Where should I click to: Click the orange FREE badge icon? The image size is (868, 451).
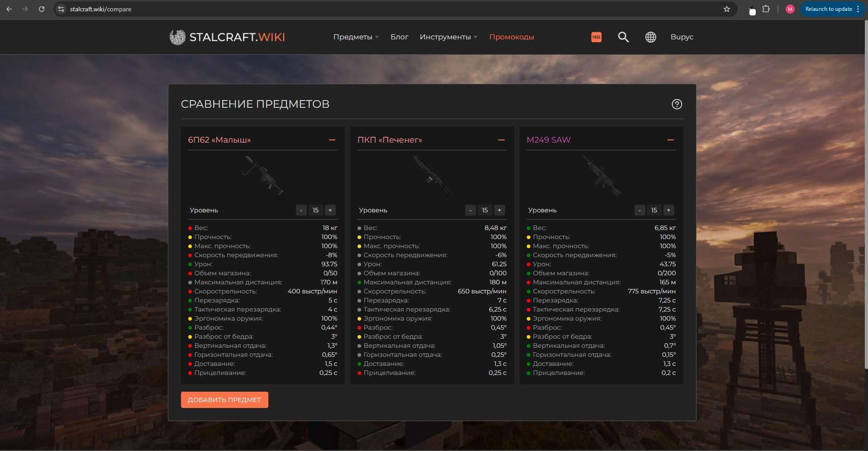(x=596, y=37)
